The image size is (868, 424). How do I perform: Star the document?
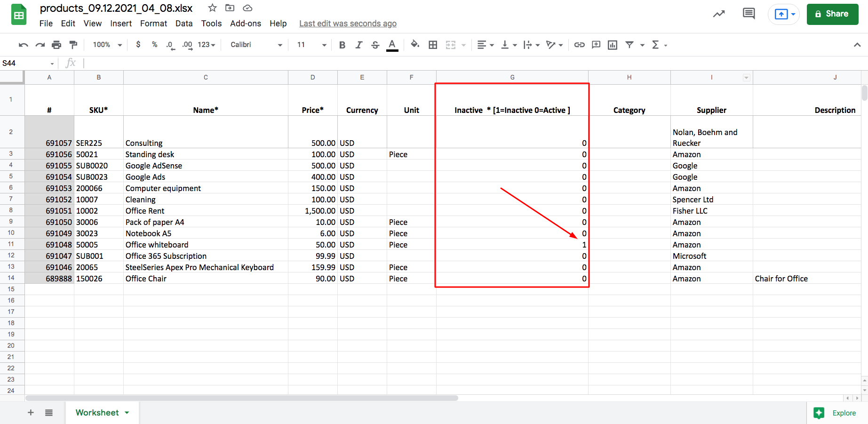(213, 8)
